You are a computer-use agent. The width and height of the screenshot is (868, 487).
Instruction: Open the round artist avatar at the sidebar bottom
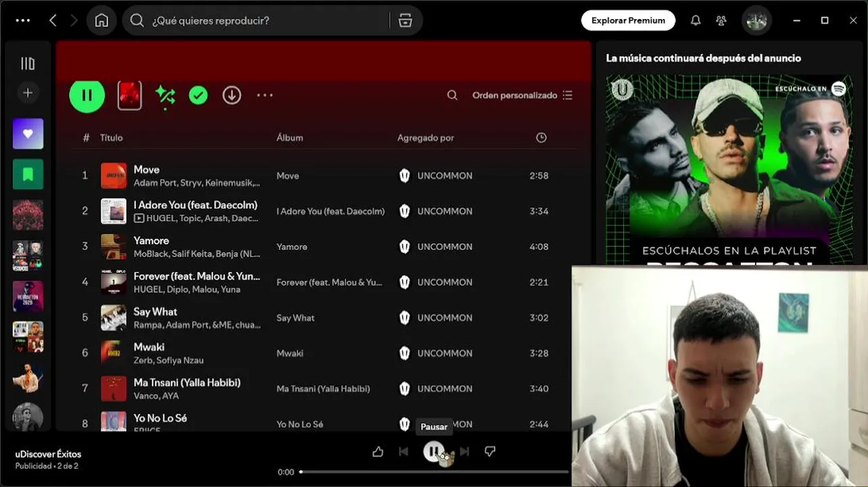[28, 417]
